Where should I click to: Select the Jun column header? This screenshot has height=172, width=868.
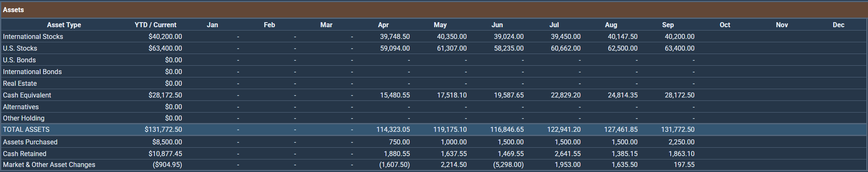[497, 25]
